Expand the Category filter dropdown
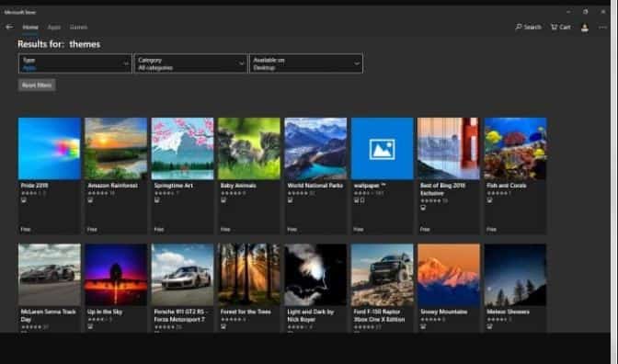This screenshot has height=364, width=618. 190,63
